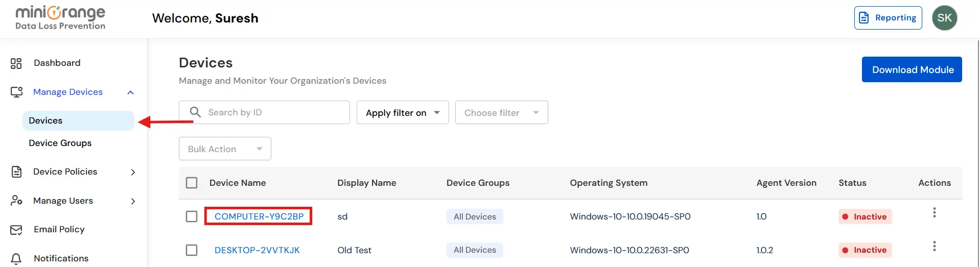Click display name 'Old Test'

pos(354,250)
